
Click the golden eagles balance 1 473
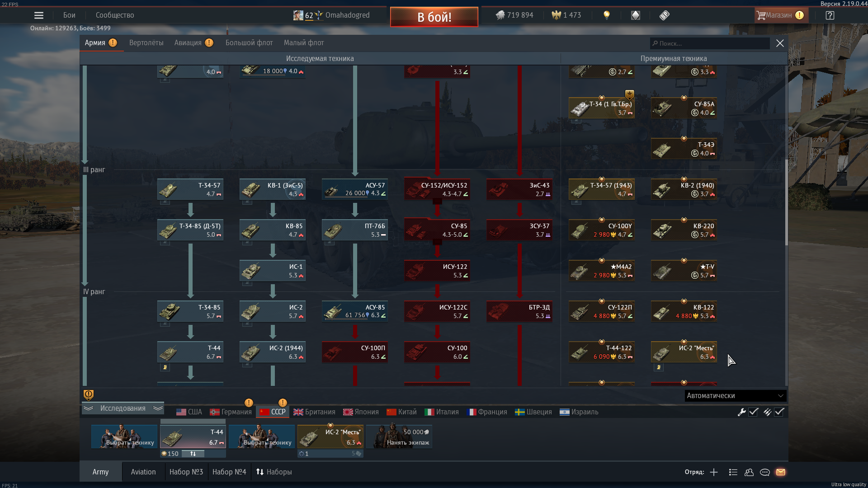tap(566, 15)
